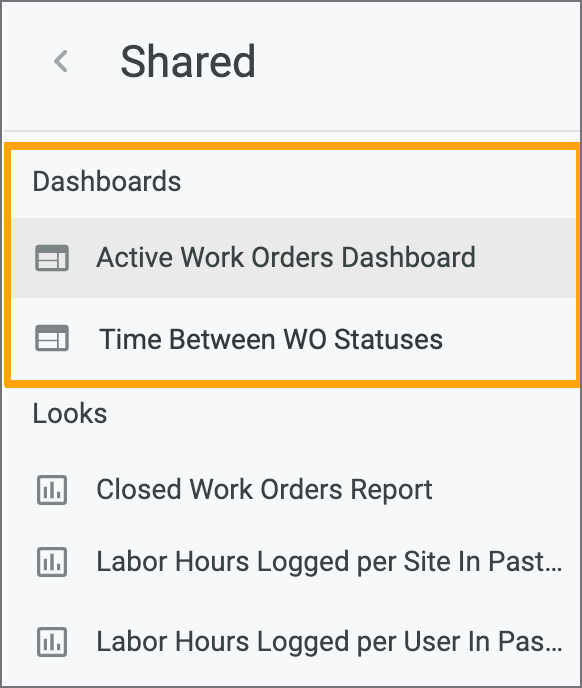Go back using the left chevron arrow
The width and height of the screenshot is (582, 688).
(x=61, y=61)
